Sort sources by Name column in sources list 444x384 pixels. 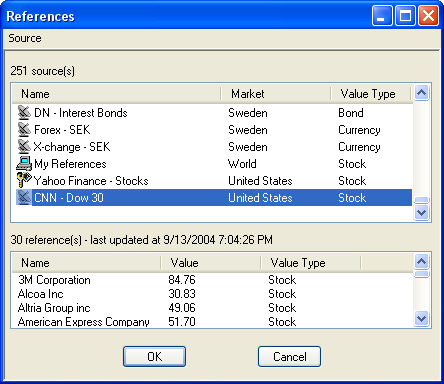pyautogui.click(x=117, y=94)
